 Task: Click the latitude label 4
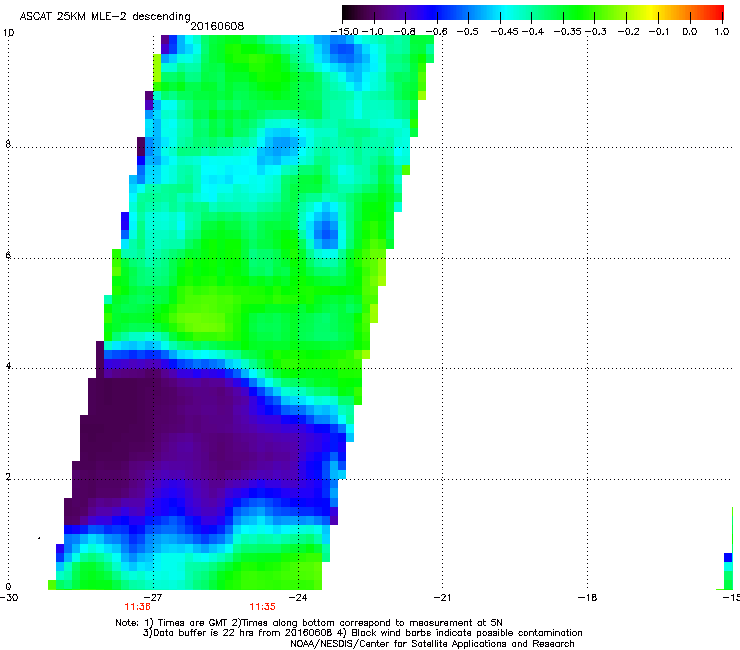tap(8, 366)
